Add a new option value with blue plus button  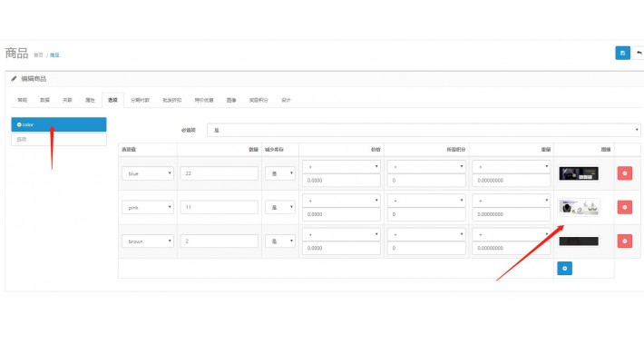pos(565,269)
